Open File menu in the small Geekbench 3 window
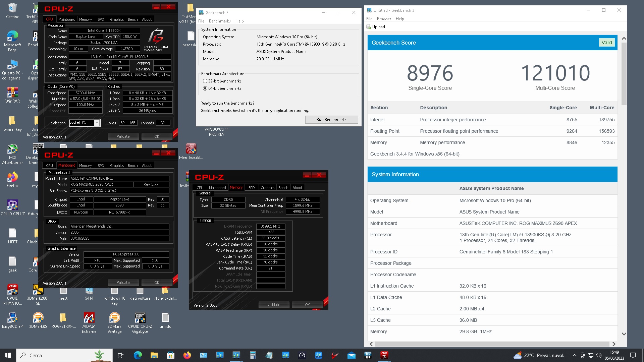Screen dimensions: 644x362 point(201,21)
